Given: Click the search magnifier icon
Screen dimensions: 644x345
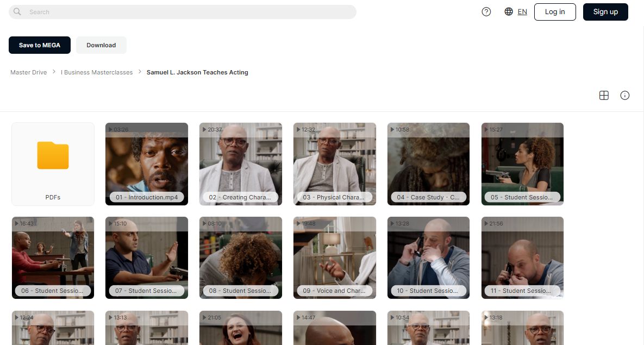Looking at the screenshot, I should tap(17, 12).
